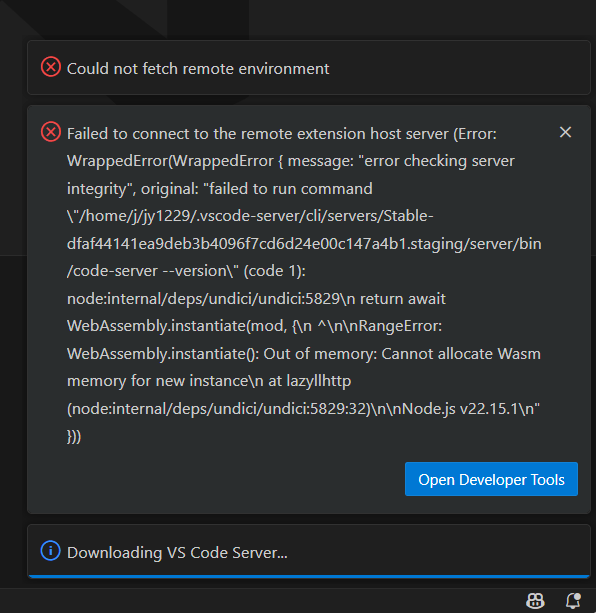Open Developer Tools from the error notification
The width and height of the screenshot is (596, 613).
point(491,479)
